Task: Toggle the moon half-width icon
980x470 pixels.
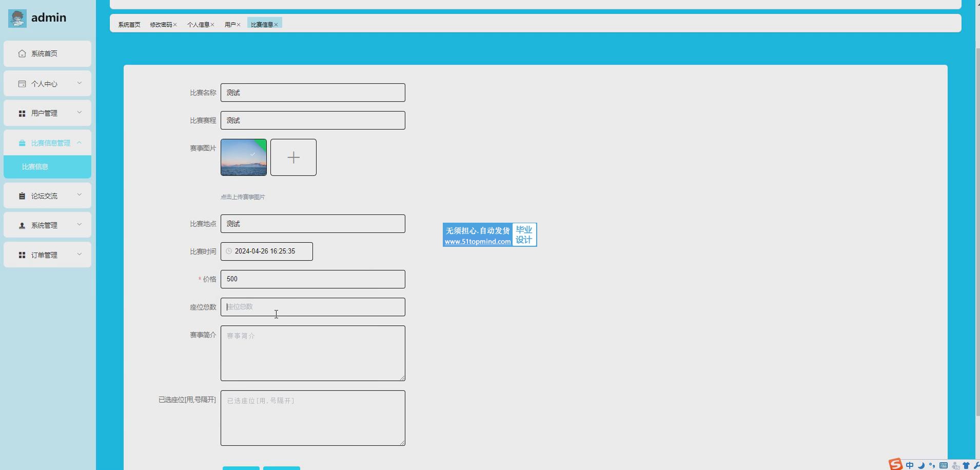Action: [921, 465]
